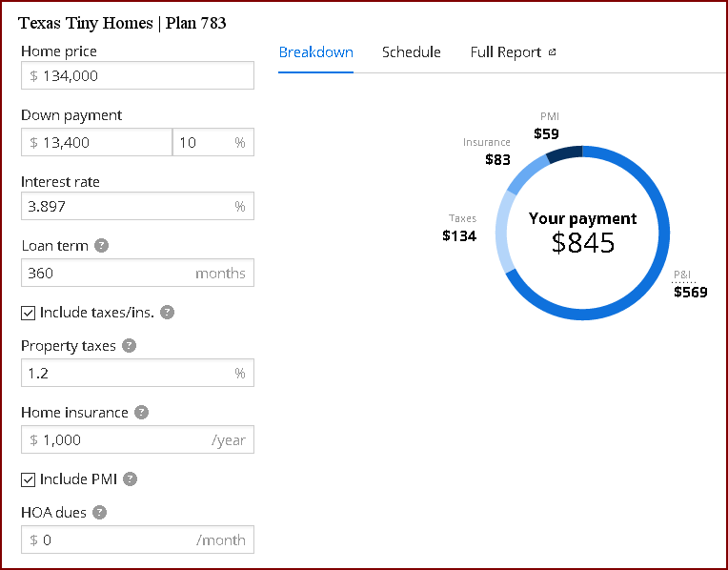This screenshot has height=570, width=728.
Task: Click the HOA dues help icon
Action: click(100, 512)
